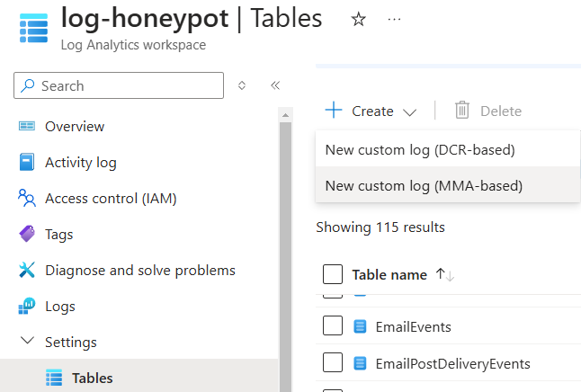Click the trash can Delete icon

(x=462, y=110)
